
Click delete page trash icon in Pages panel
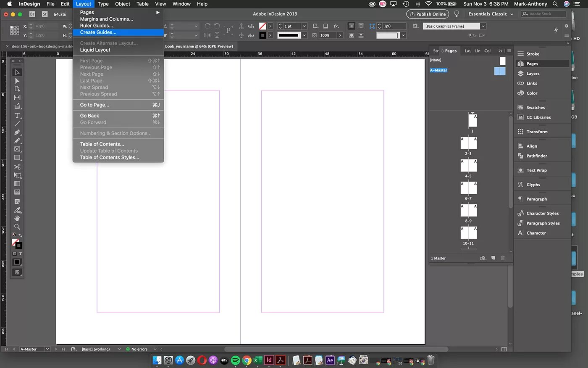(503, 258)
